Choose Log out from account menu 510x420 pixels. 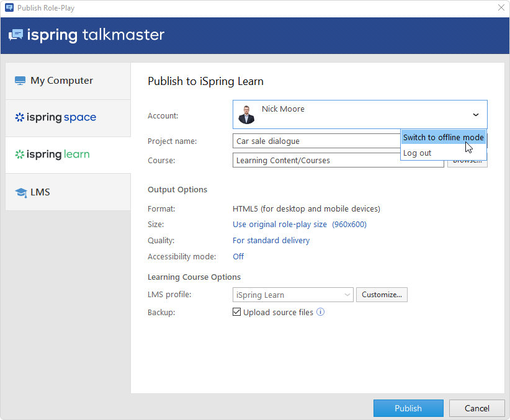[418, 153]
